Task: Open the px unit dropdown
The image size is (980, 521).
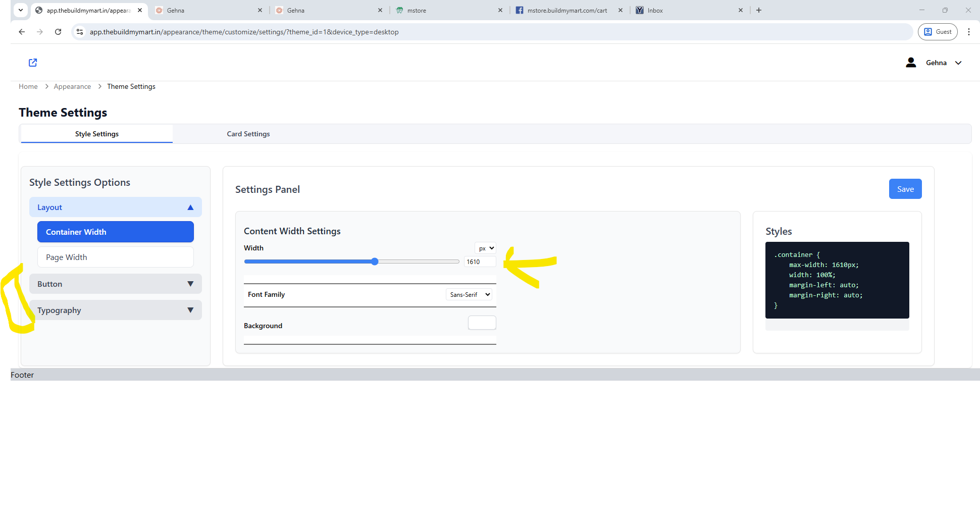Action: click(486, 248)
